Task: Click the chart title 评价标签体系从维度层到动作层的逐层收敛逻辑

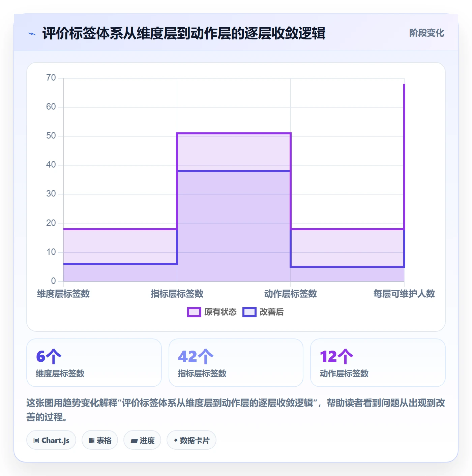Action: click(x=184, y=33)
